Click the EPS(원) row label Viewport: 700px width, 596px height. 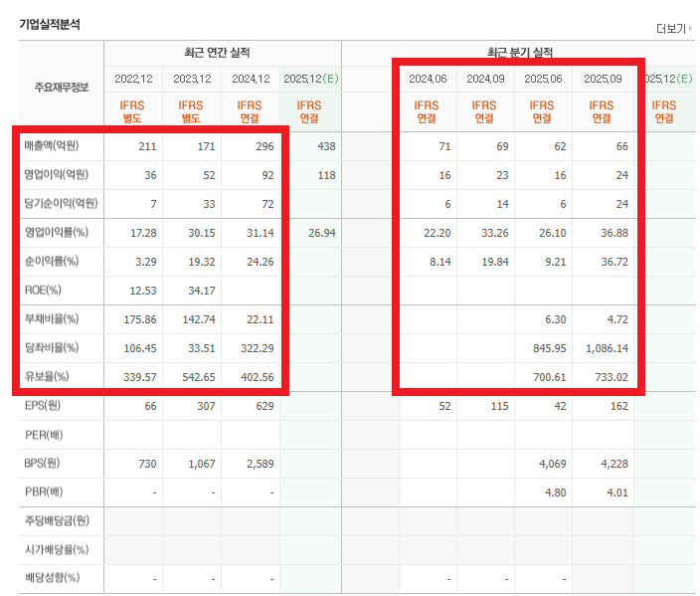pos(44,406)
